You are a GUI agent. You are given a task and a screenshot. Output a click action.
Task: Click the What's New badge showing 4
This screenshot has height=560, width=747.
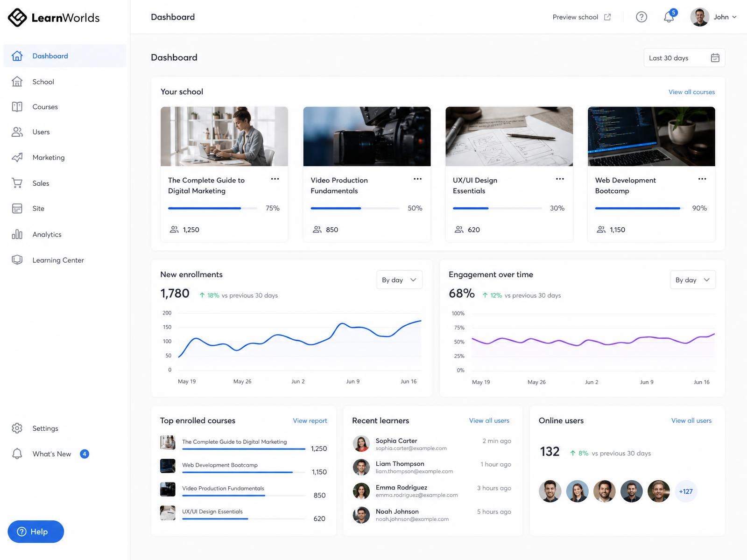pos(85,454)
